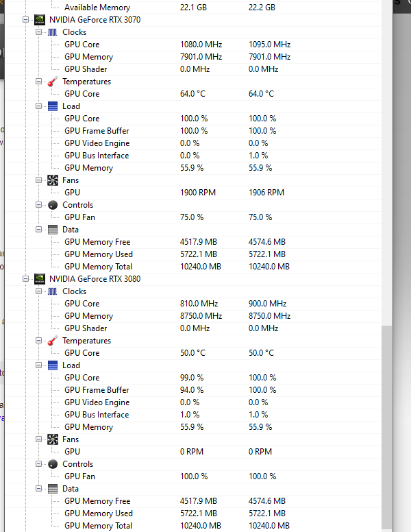
Task: Select GPU Memory Free row under RTX 3070
Action: pos(193,242)
